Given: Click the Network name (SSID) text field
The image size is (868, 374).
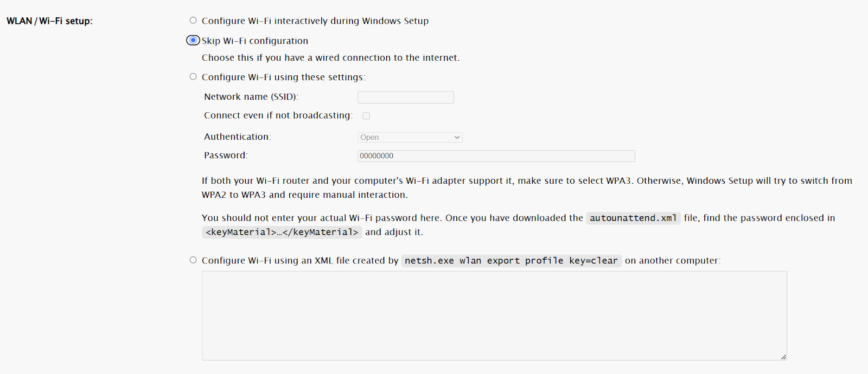Looking at the screenshot, I should [405, 98].
